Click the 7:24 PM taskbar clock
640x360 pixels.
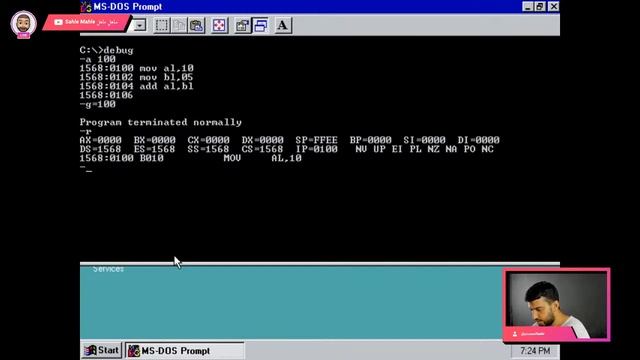[x=535, y=351]
